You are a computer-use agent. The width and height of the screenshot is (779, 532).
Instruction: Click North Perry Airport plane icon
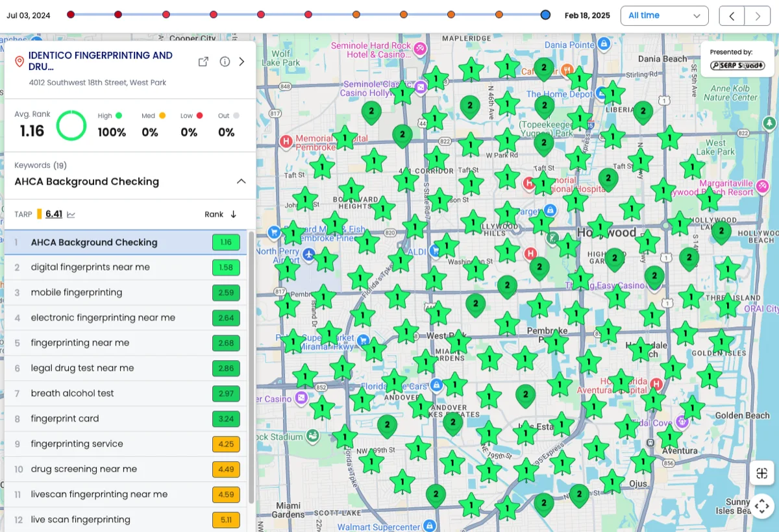point(308,254)
